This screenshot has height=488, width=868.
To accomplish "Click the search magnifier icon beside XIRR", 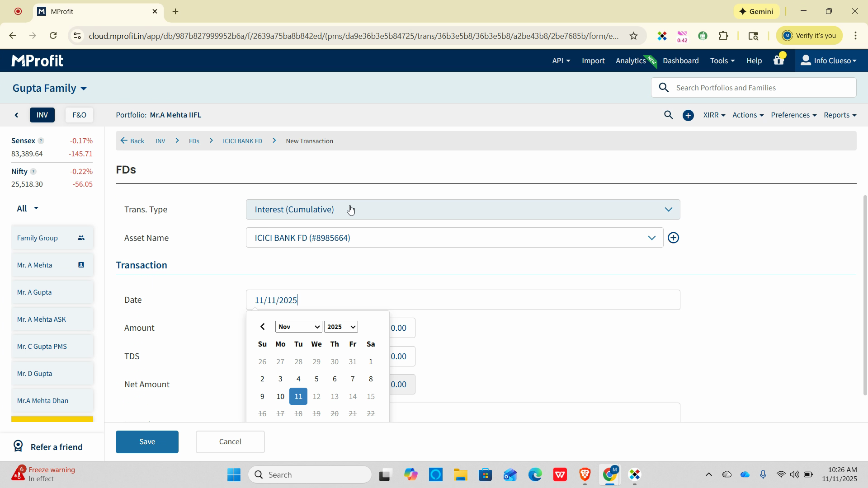I will click(668, 115).
